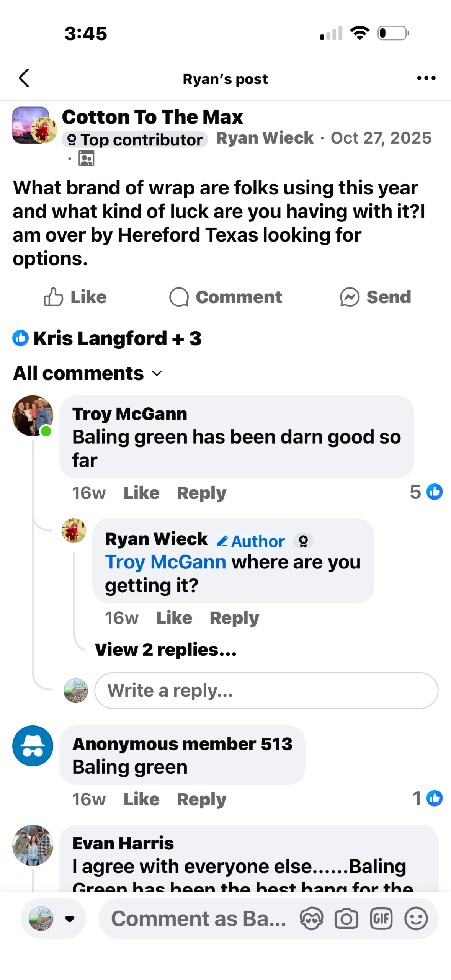
Task: Open the three-dot post options menu
Action: 426,78
